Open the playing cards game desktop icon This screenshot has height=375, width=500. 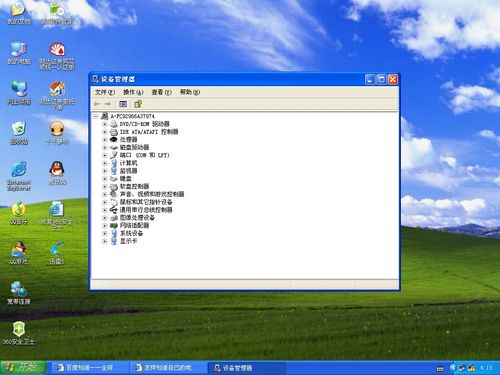point(57,56)
